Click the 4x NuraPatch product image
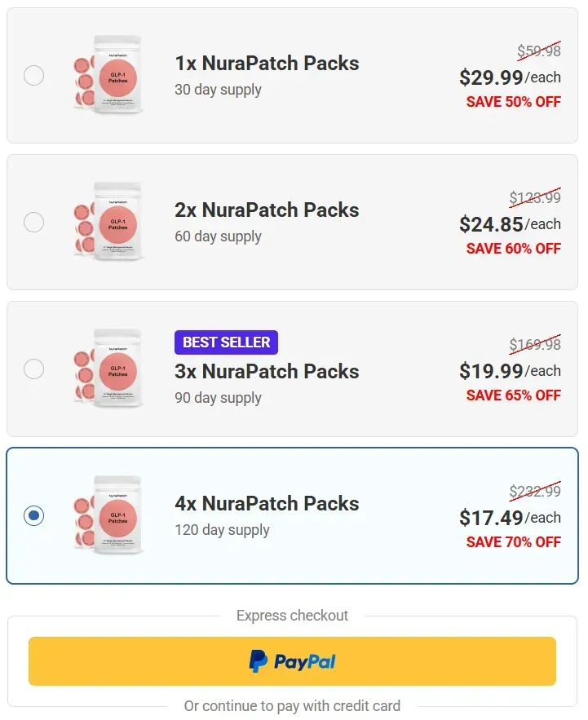 tap(110, 515)
